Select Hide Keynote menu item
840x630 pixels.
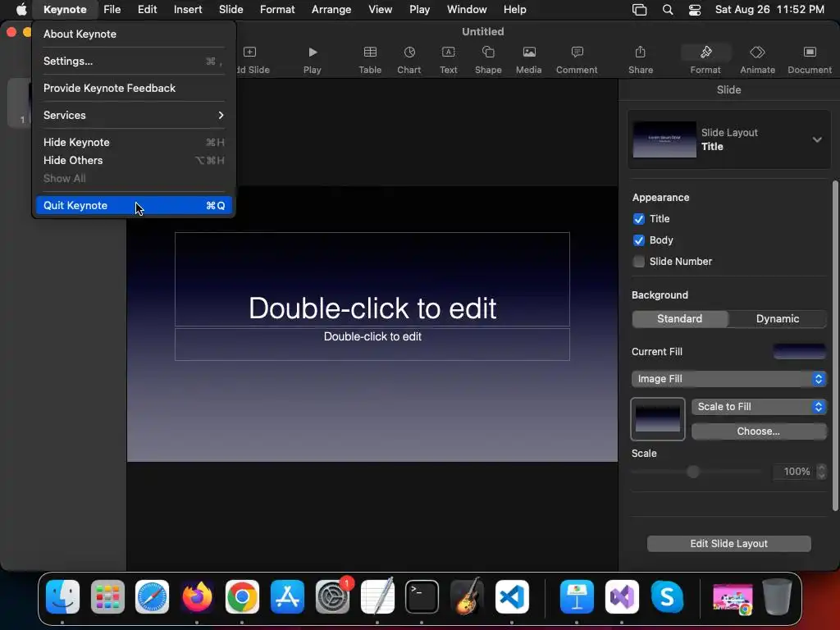click(x=134, y=143)
